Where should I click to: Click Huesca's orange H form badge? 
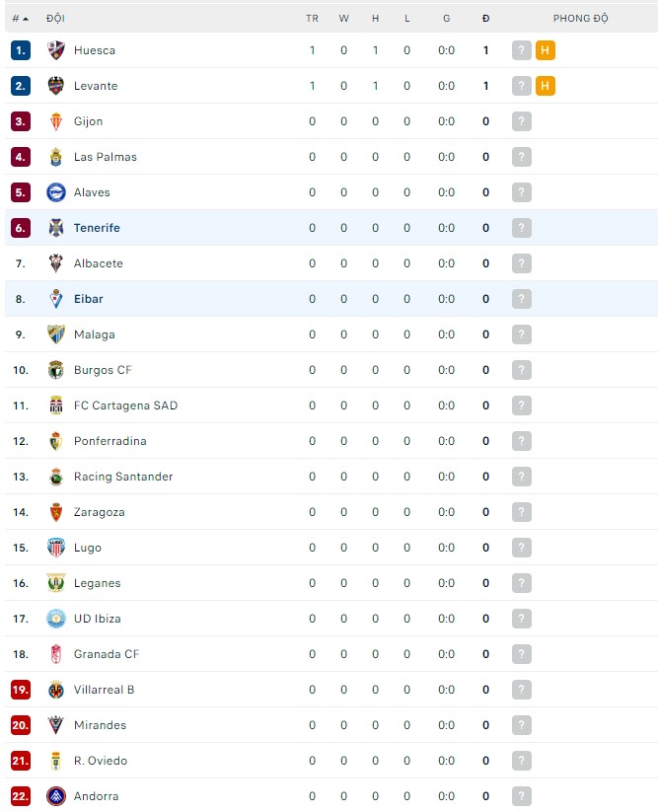(x=546, y=50)
